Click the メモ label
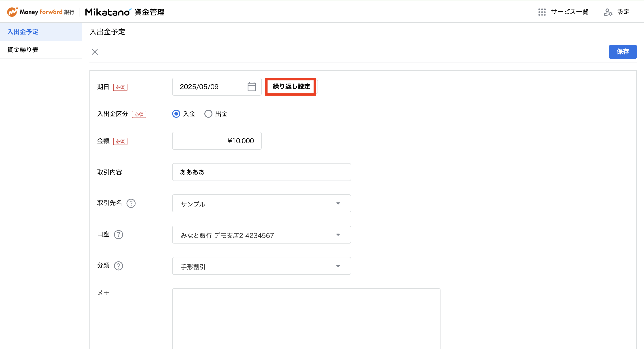This screenshot has width=644, height=349. click(103, 293)
